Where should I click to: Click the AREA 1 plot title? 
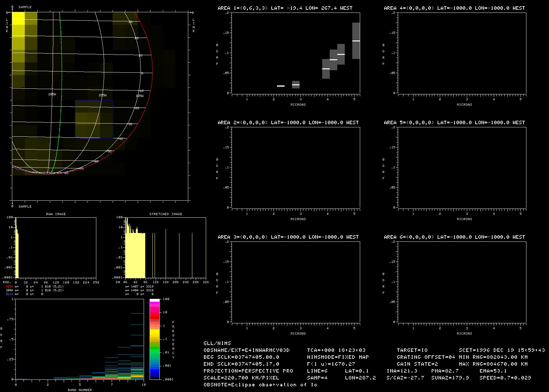285,8
